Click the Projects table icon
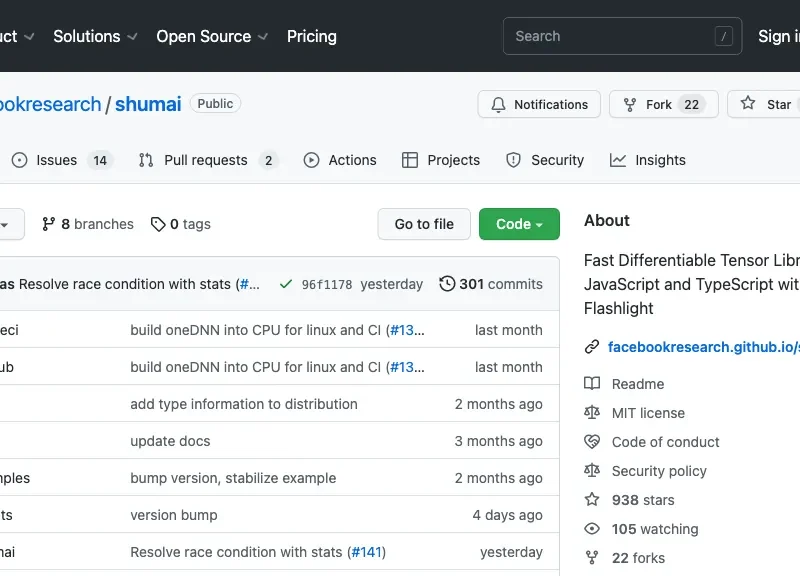The height and width of the screenshot is (576, 800). click(x=410, y=160)
